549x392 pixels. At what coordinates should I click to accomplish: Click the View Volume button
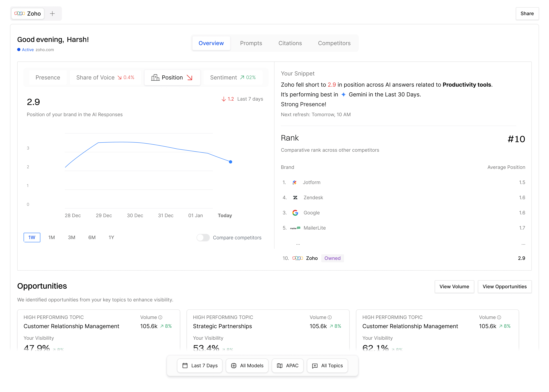tap(454, 287)
